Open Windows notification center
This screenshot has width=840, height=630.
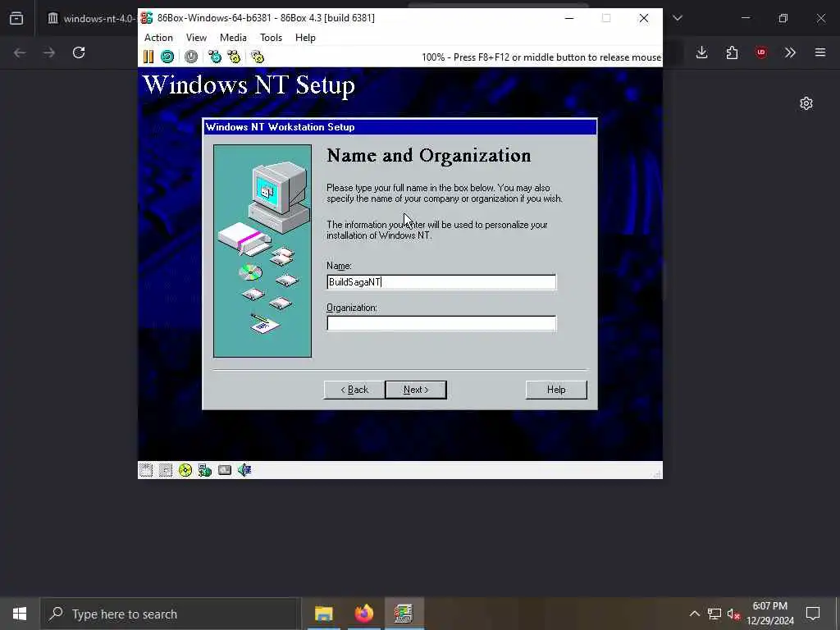pos(813,614)
